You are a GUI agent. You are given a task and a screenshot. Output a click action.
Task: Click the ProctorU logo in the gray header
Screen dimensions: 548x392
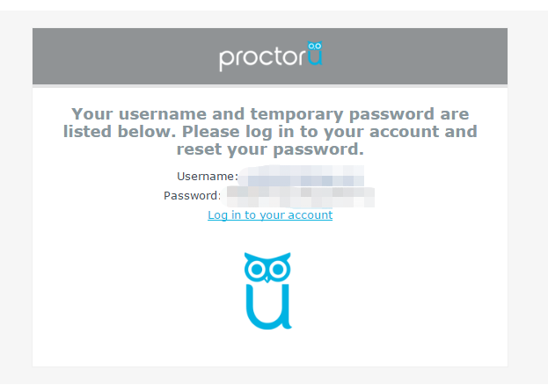(271, 56)
